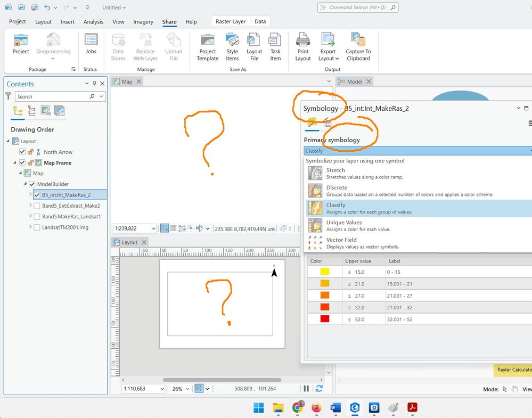Screen dimensions: 532x418
Task: Pause drawing in the Layout view
Action: point(306,389)
